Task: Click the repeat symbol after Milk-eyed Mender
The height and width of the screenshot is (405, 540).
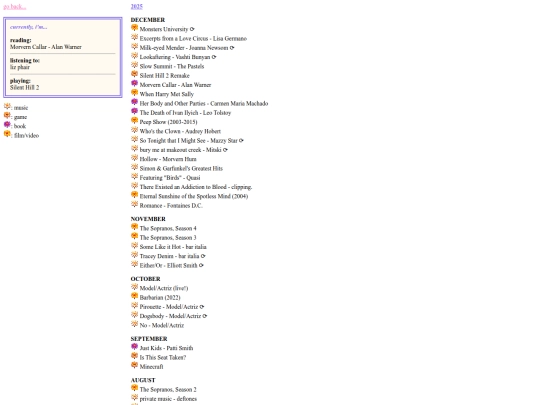Action: click(x=232, y=48)
